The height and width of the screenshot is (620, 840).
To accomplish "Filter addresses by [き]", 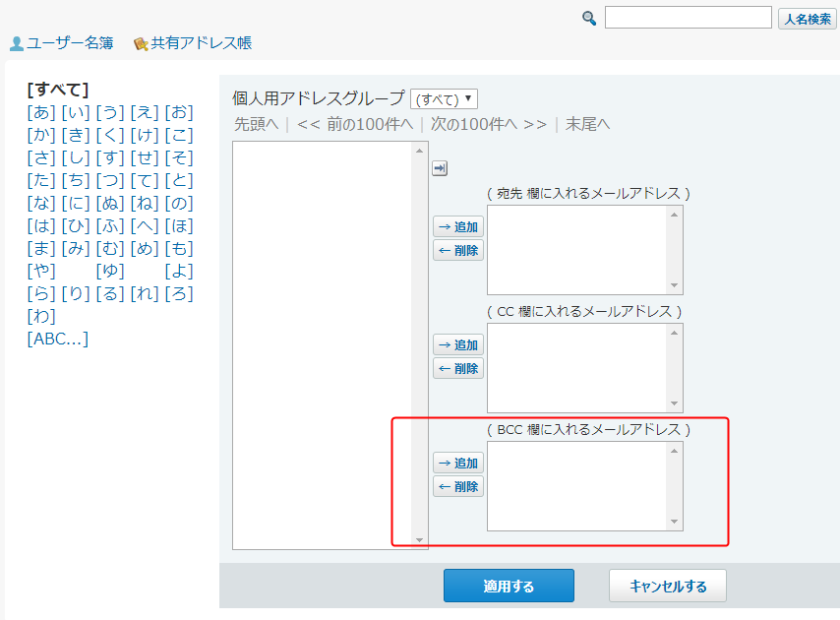I will coord(76,135).
